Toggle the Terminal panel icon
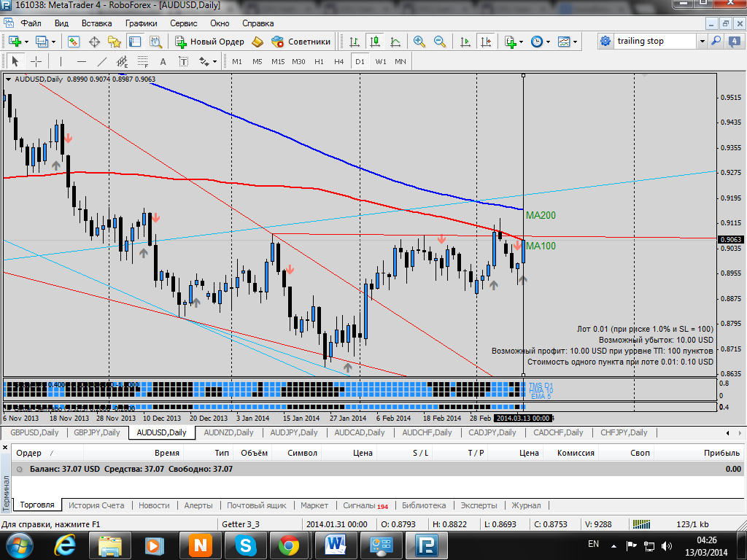This screenshot has height=560, width=747. 135,42
